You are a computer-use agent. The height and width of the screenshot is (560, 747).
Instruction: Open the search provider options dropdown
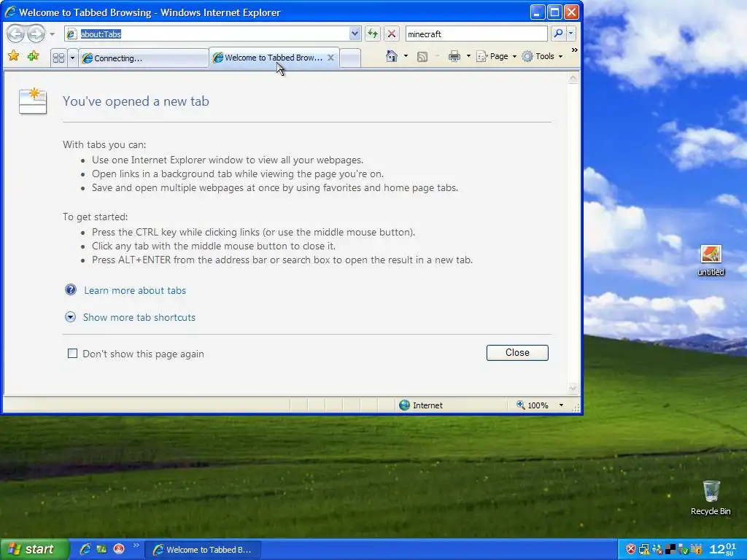click(570, 34)
